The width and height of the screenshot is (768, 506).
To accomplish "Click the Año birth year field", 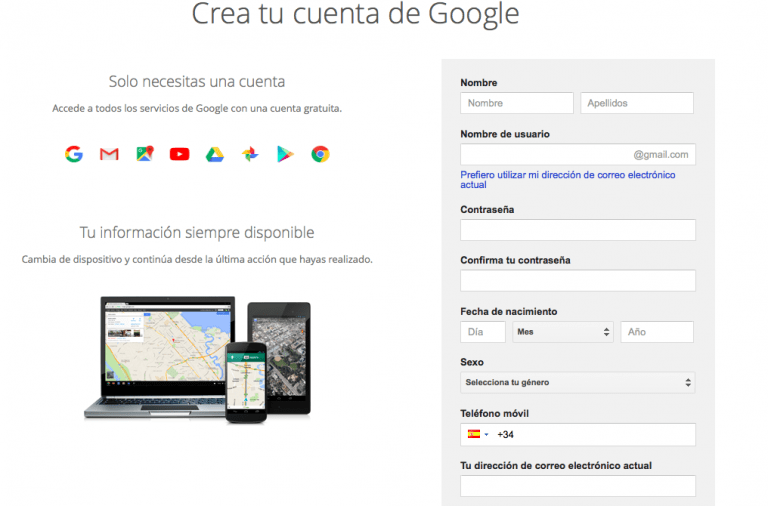I will click(x=657, y=332).
